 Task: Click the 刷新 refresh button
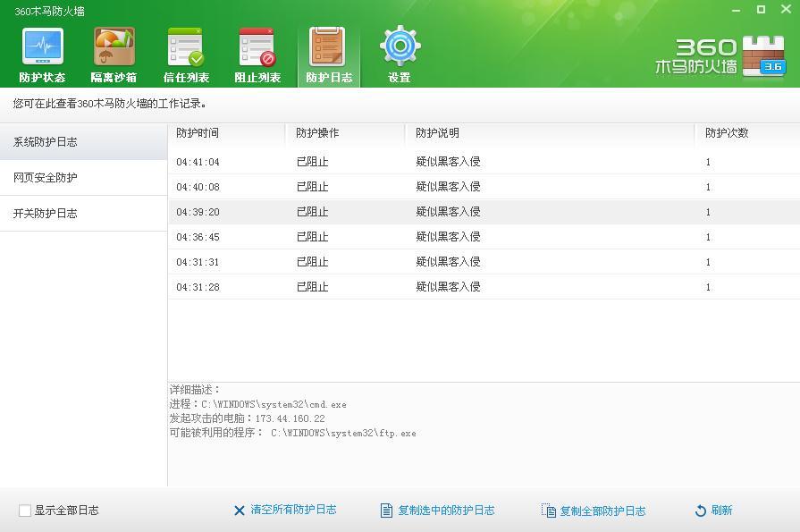713,511
